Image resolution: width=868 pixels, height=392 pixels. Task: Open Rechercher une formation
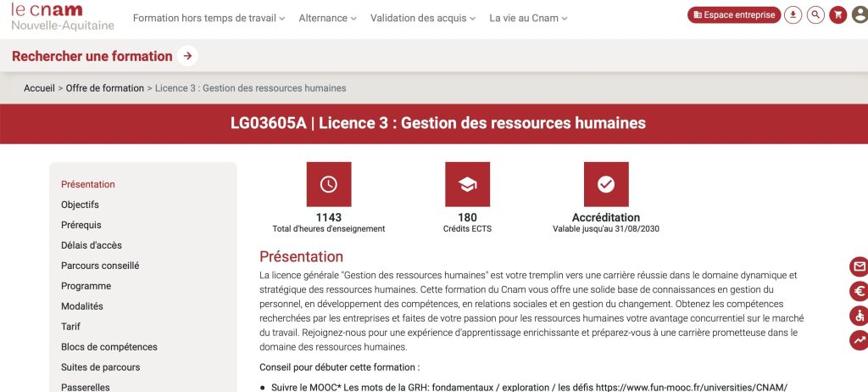point(92,56)
